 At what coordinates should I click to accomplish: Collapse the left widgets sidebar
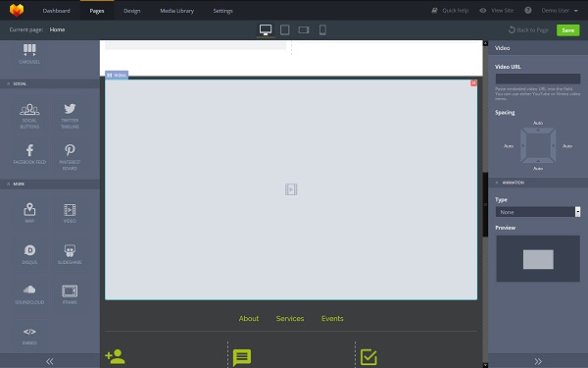pos(50,361)
